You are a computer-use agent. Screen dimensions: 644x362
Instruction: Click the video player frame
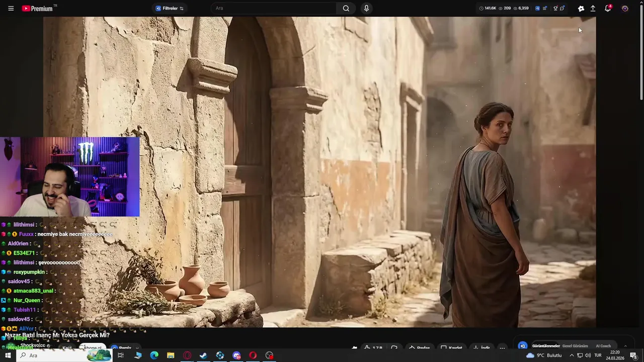(319, 172)
